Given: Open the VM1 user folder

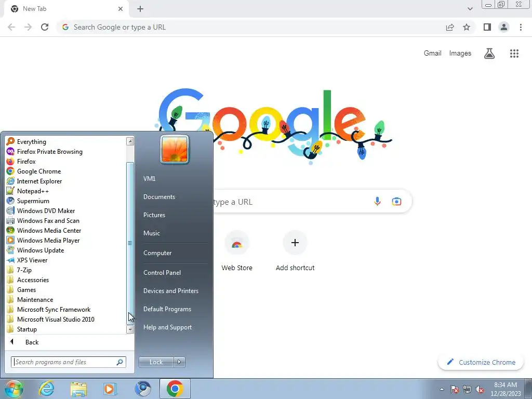Looking at the screenshot, I should (x=149, y=179).
